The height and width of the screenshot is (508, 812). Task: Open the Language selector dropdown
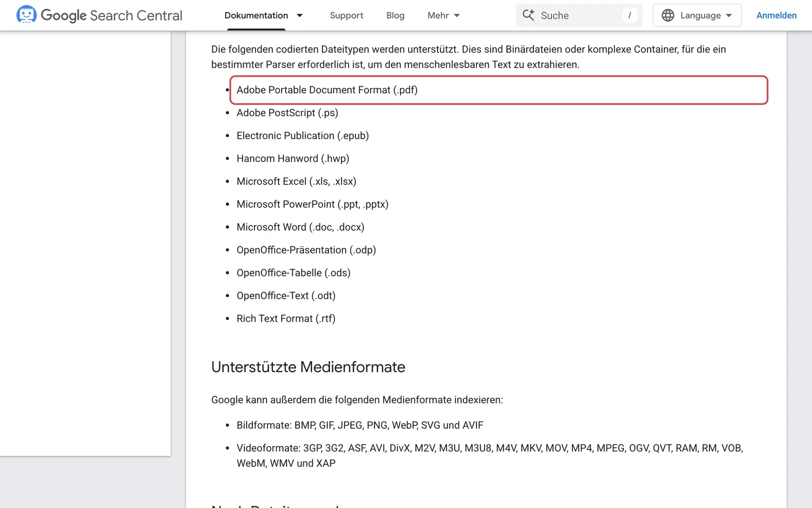pyautogui.click(x=697, y=15)
